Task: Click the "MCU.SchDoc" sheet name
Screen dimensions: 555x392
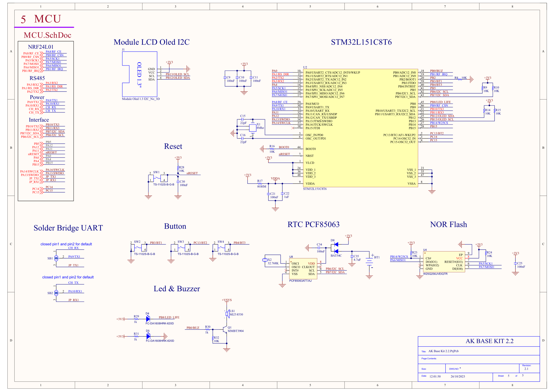Action: [47, 35]
